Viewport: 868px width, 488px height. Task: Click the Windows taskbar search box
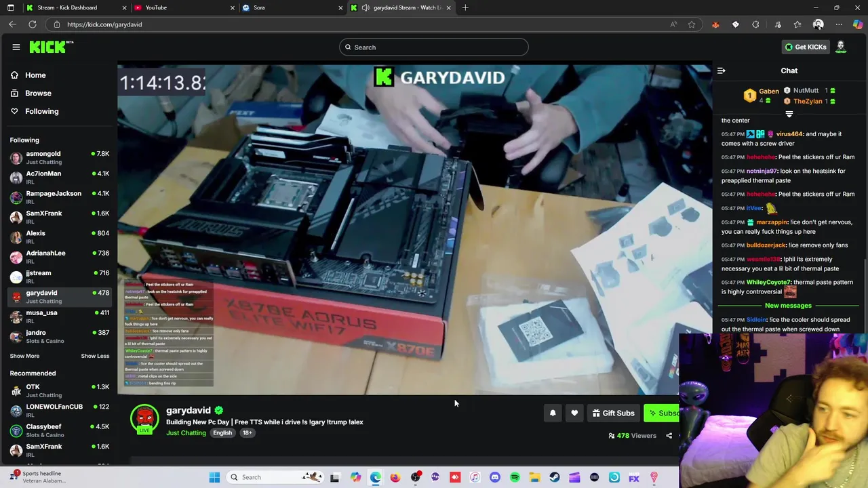click(275, 477)
